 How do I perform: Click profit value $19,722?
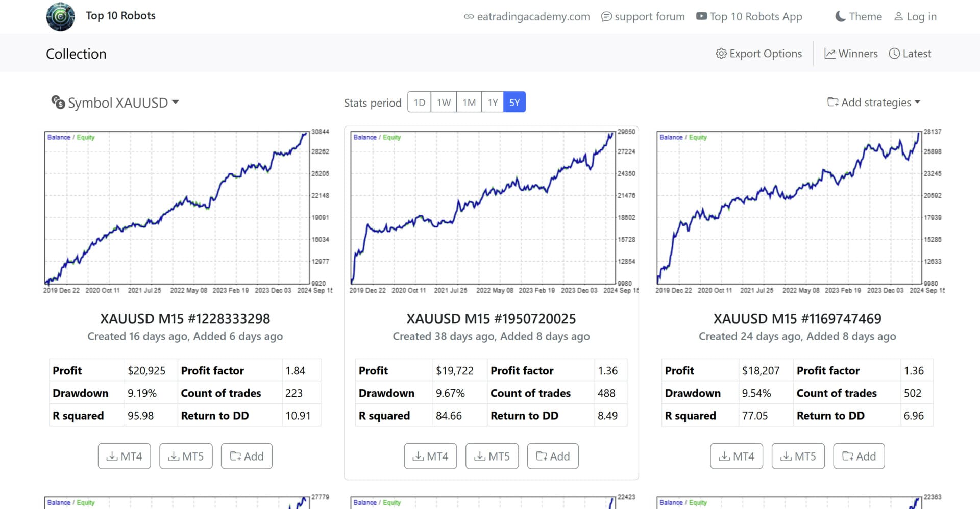[455, 371]
